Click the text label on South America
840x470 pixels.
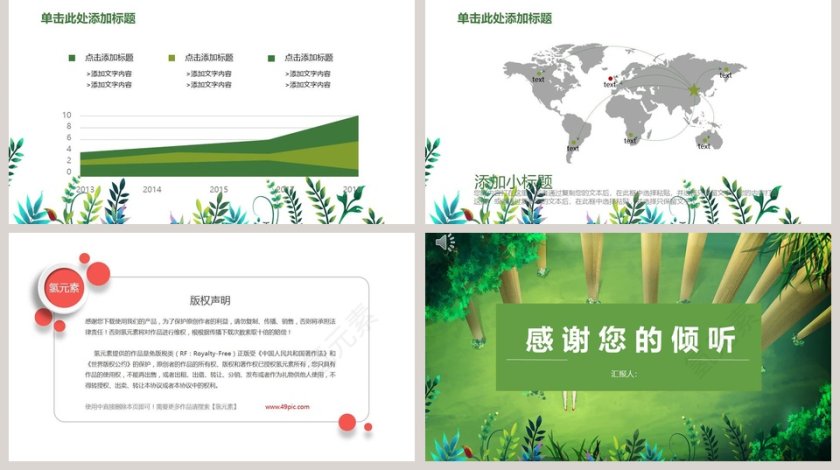coord(573,148)
